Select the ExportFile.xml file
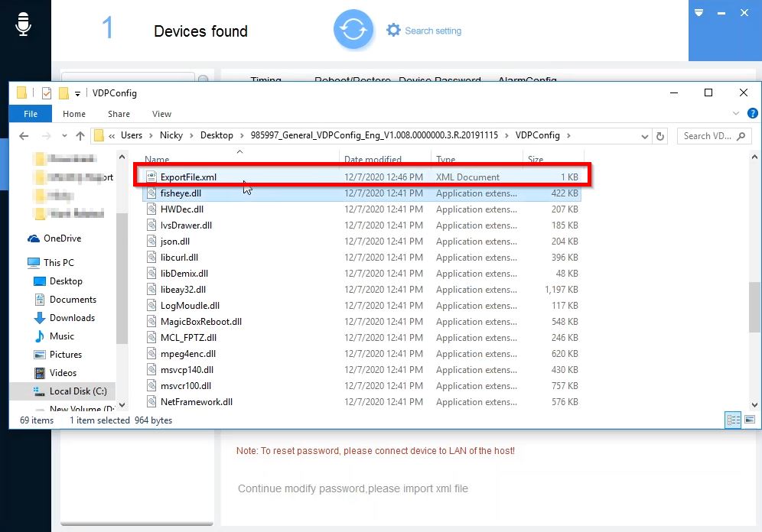 click(x=188, y=177)
